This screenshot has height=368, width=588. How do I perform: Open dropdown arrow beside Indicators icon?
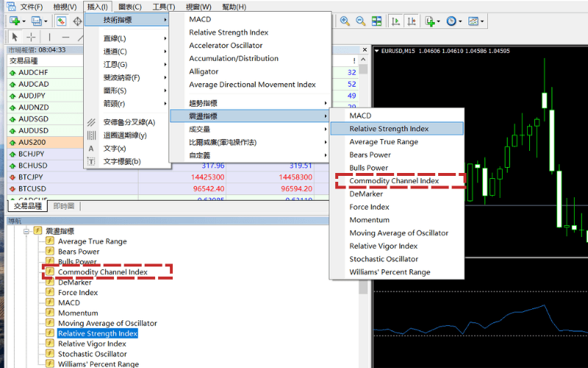pyautogui.click(x=438, y=21)
